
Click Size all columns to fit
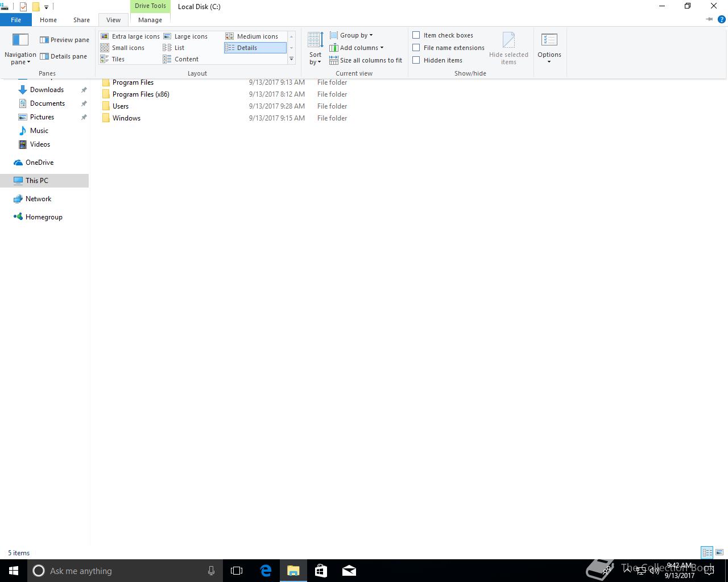(x=366, y=60)
